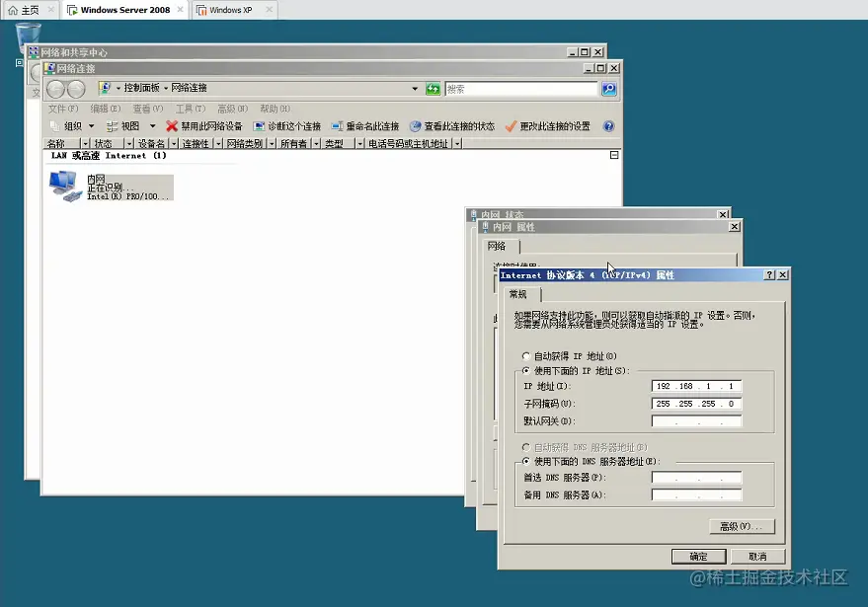View status of this connection toolbar button

coord(452,126)
